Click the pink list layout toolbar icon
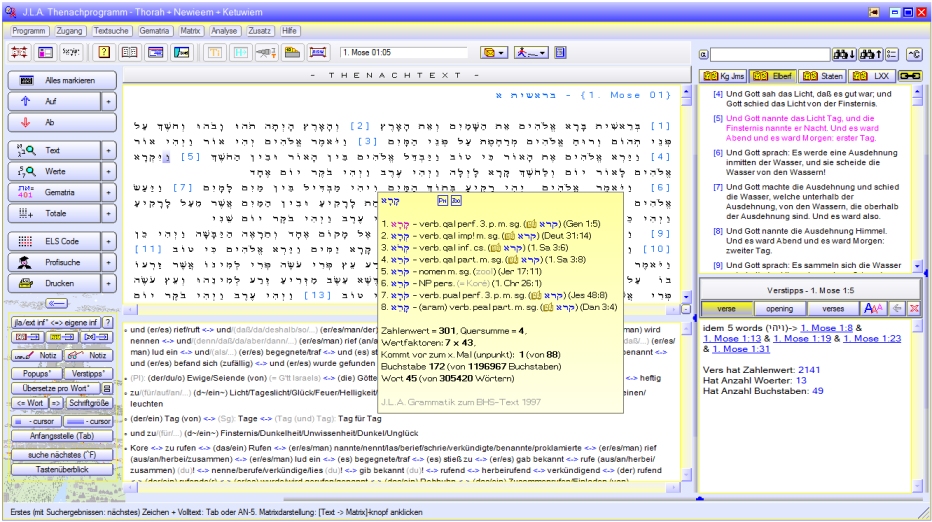The height and width of the screenshot is (522, 932). point(46,52)
